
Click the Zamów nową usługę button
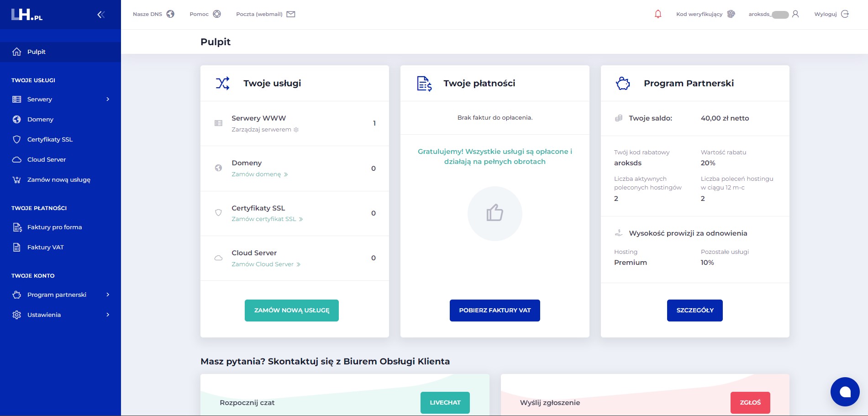292,311
